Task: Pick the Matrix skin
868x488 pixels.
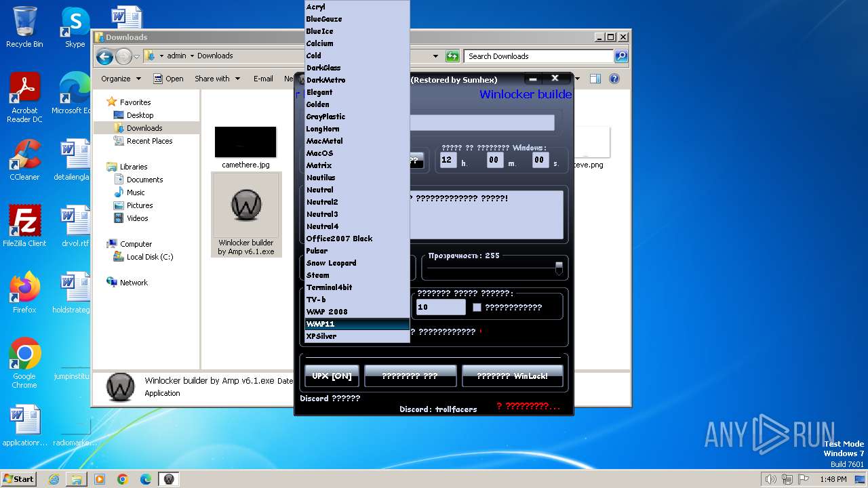Action: pyautogui.click(x=357, y=165)
